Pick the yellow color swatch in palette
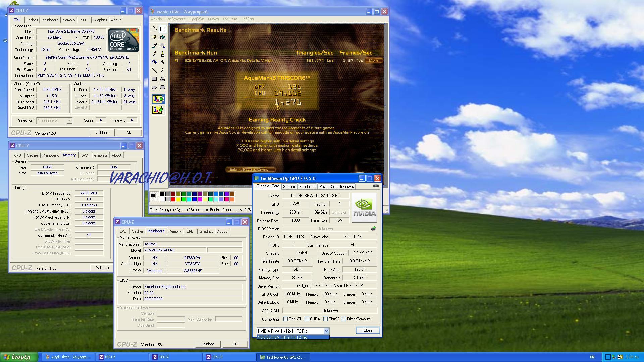The width and height of the screenshot is (644, 362). [x=178, y=199]
